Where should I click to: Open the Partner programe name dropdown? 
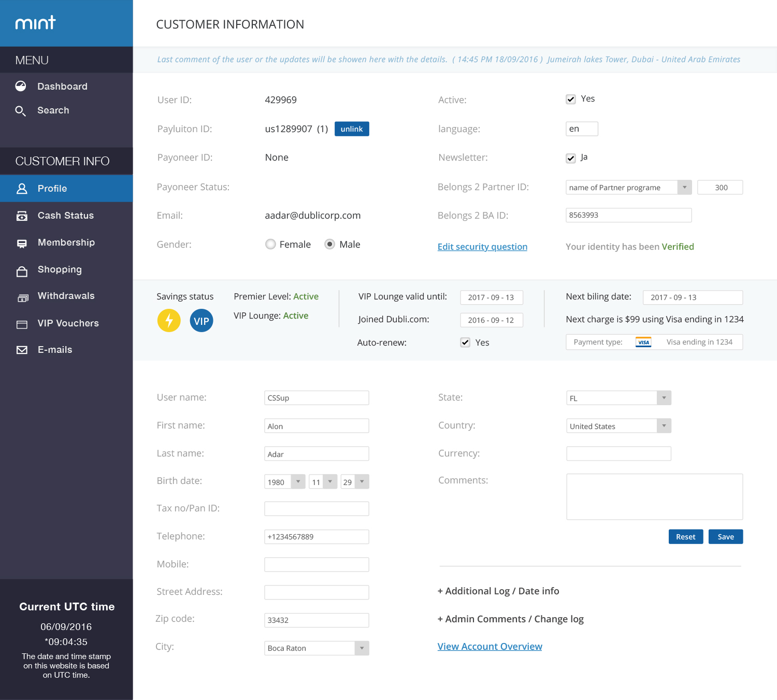[x=629, y=188]
